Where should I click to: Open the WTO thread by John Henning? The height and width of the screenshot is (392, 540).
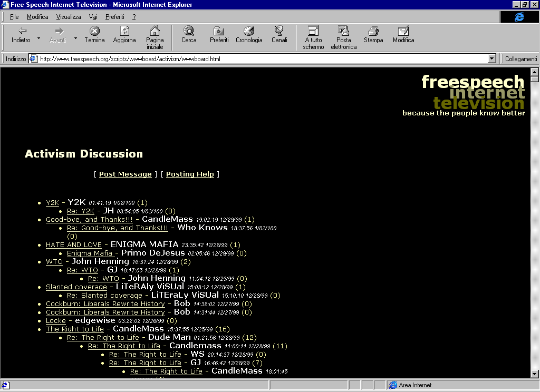(x=54, y=261)
